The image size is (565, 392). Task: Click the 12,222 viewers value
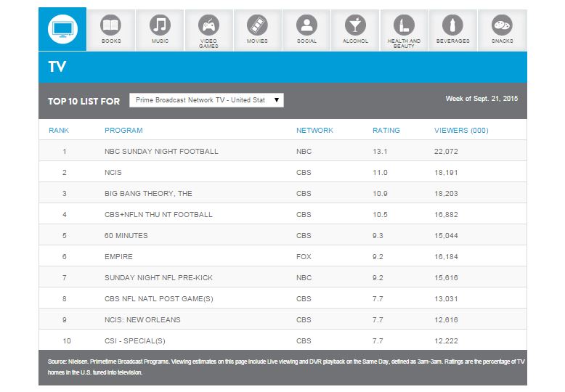pos(446,341)
